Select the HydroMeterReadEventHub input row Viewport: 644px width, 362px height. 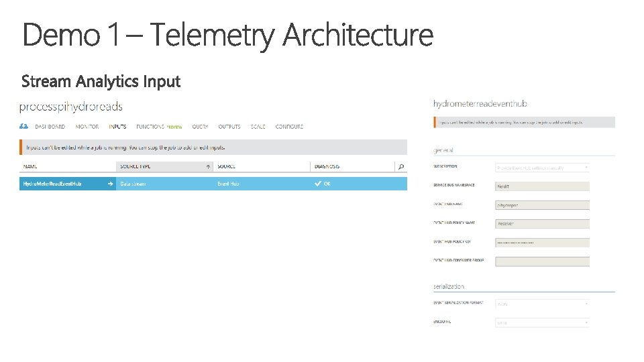(213, 184)
